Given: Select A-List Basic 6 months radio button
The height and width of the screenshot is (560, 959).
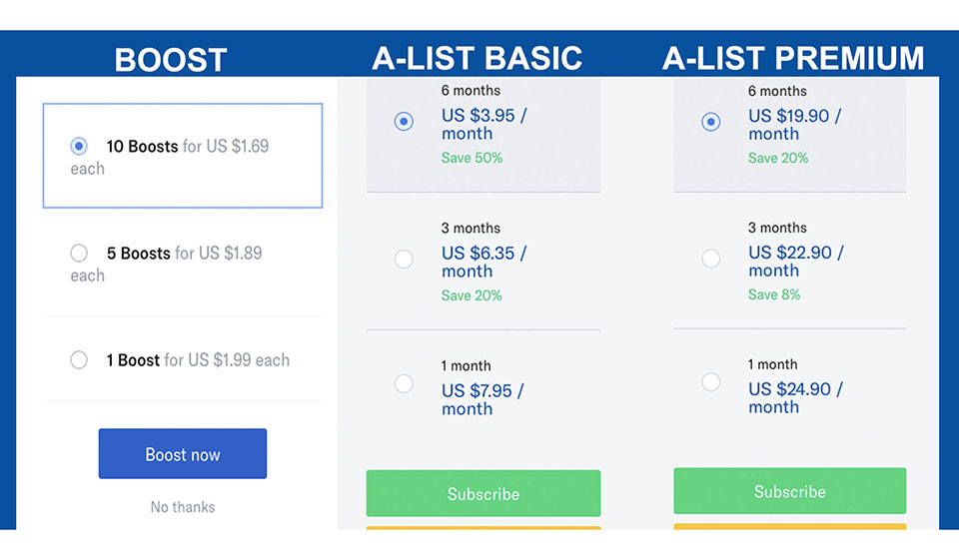Looking at the screenshot, I should coord(404,122).
